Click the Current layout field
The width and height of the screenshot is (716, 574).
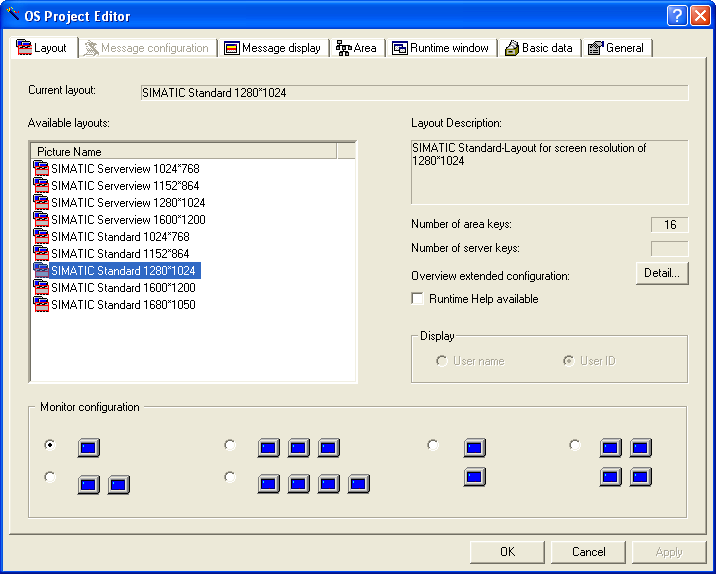tap(414, 93)
